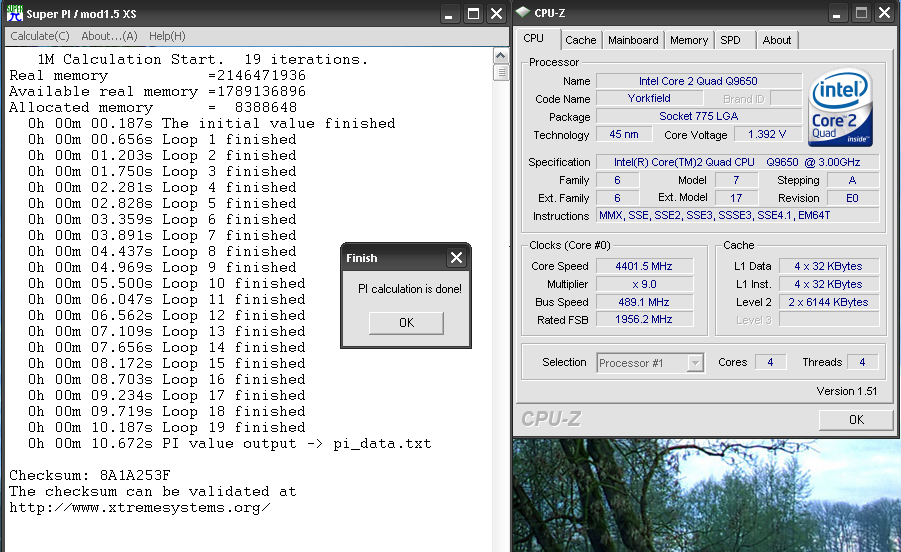Click the http://www.xtremesystems.org/ address text
The image size is (901, 552).
(x=140, y=508)
